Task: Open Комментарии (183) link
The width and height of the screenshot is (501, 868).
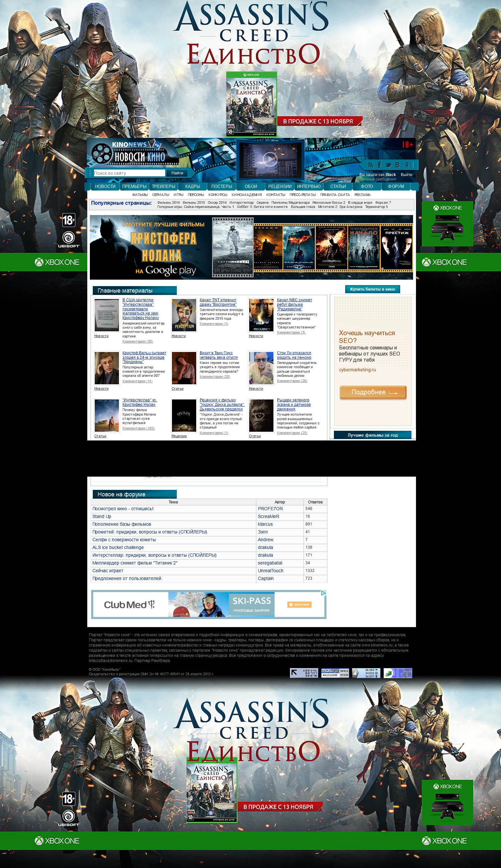Action: 138,428
